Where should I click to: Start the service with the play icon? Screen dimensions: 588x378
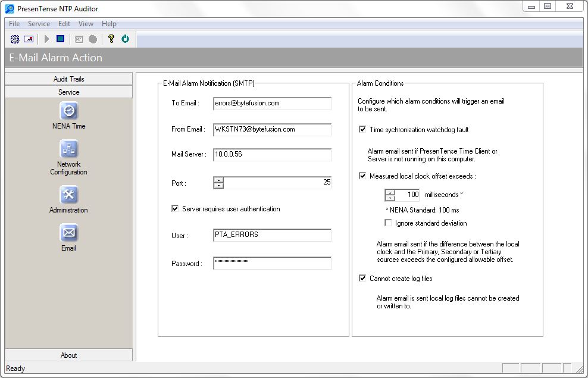click(x=47, y=39)
